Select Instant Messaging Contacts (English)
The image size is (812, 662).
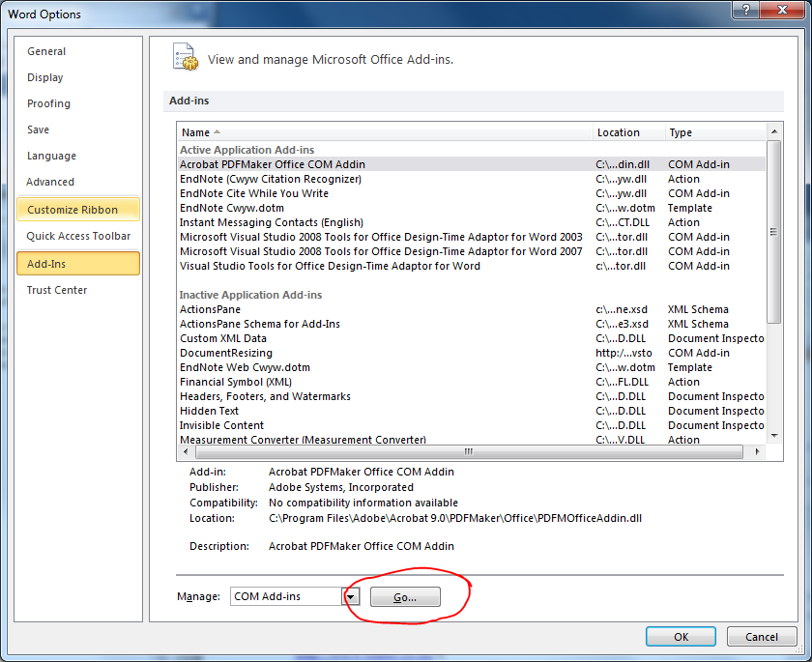(x=472, y=222)
